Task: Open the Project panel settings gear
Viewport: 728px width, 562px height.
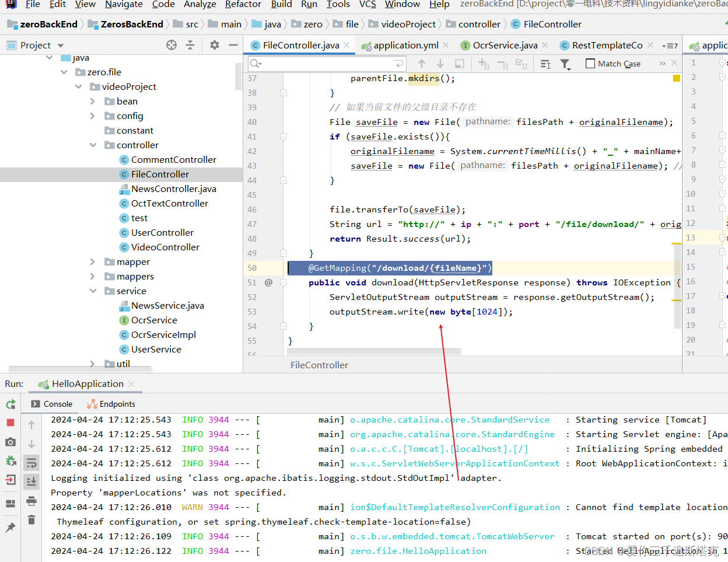Action: coord(214,45)
